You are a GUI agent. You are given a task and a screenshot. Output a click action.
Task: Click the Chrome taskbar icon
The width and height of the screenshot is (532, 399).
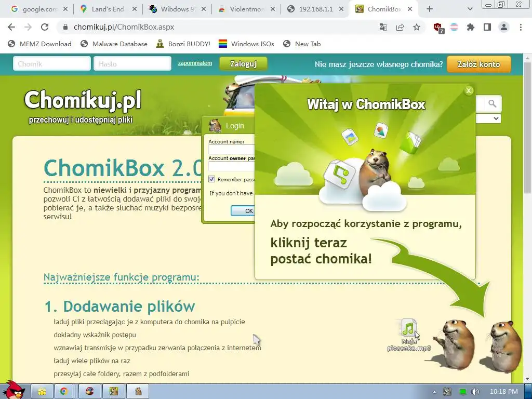64,392
